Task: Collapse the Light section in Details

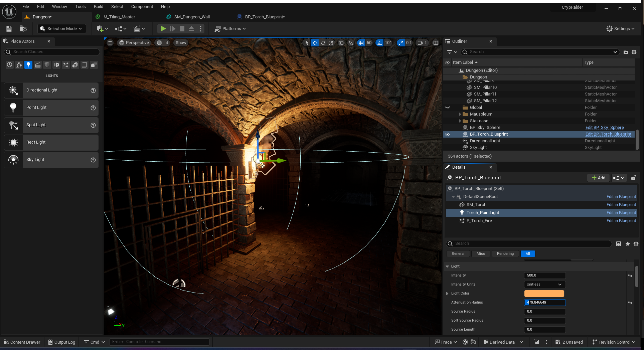Action: pos(447,267)
